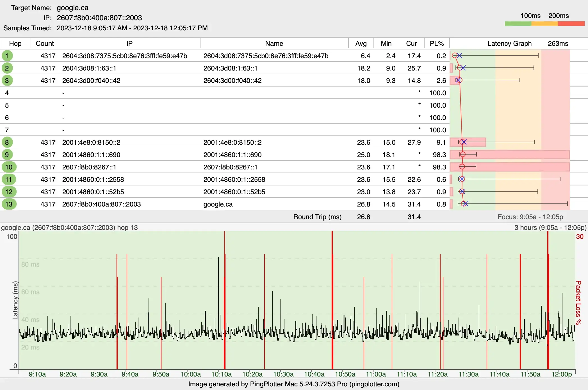This screenshot has width=588, height=390.
Task: Select IP 2001:4e8:0:8150::2 in hop 8
Action: pos(91,142)
